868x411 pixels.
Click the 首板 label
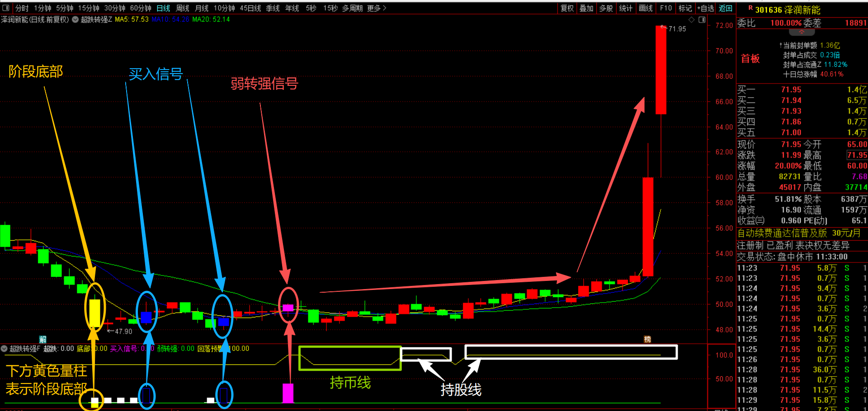pos(750,59)
